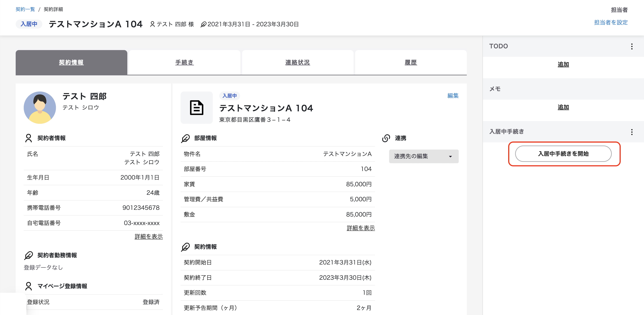
Task: Open the 履歴 tab
Action: click(411, 62)
